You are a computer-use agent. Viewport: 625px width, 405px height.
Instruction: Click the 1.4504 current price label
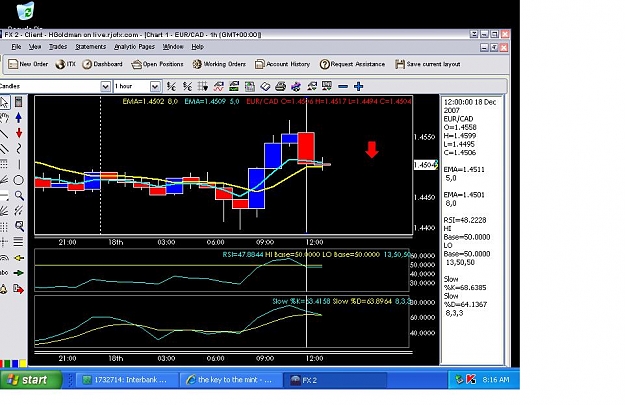(425, 165)
